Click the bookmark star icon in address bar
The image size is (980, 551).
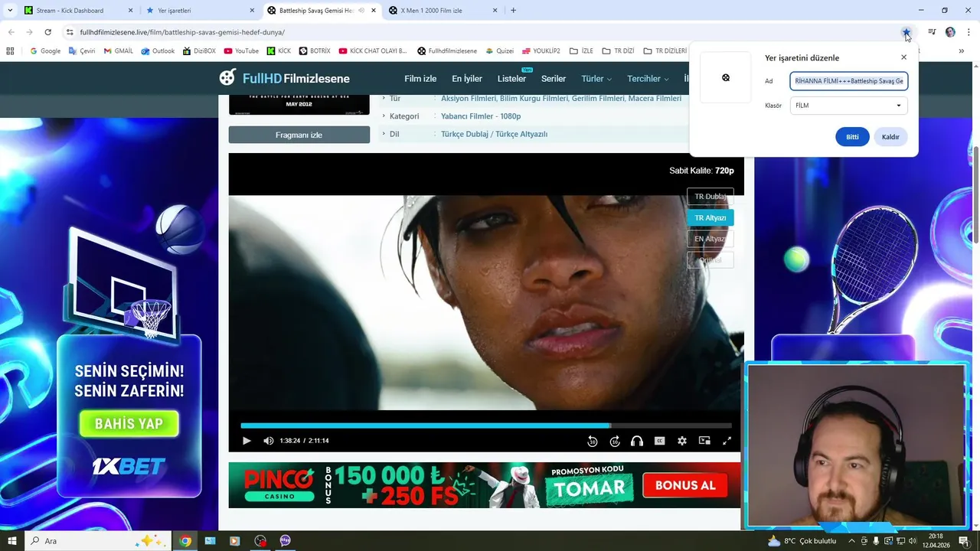pyautogui.click(x=906, y=32)
